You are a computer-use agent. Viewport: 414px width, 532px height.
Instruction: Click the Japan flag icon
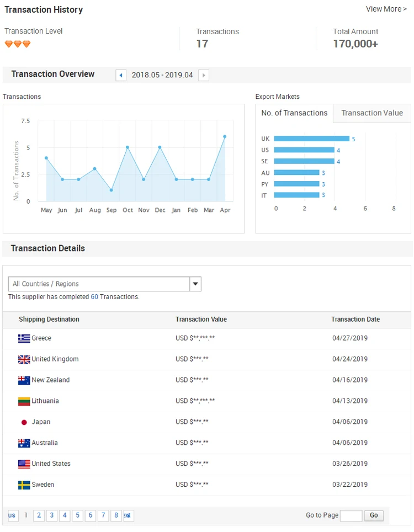point(24,422)
